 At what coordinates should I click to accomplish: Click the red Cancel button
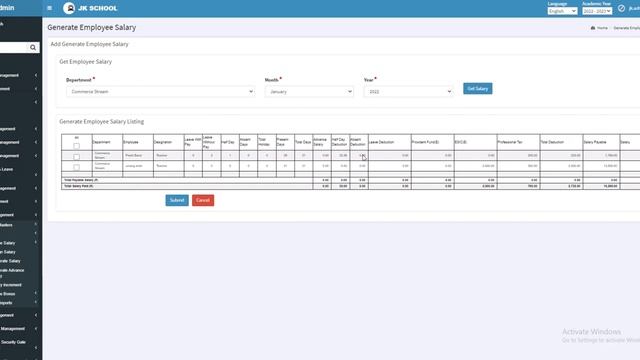tap(203, 200)
